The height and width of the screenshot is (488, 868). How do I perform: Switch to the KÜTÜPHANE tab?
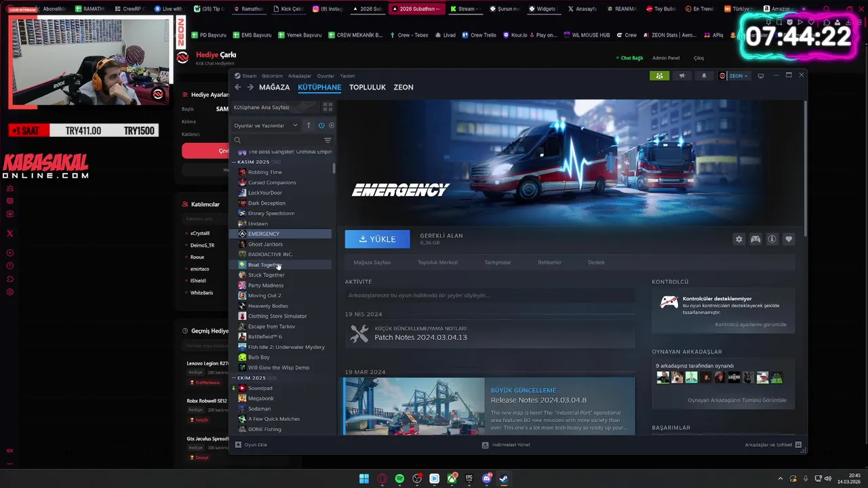pos(319,87)
